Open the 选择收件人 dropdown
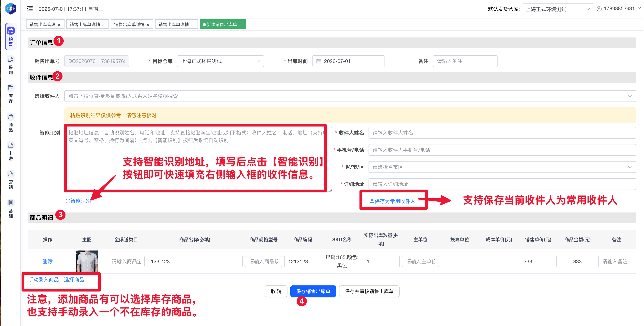The width and height of the screenshot is (644, 326). pos(350,96)
